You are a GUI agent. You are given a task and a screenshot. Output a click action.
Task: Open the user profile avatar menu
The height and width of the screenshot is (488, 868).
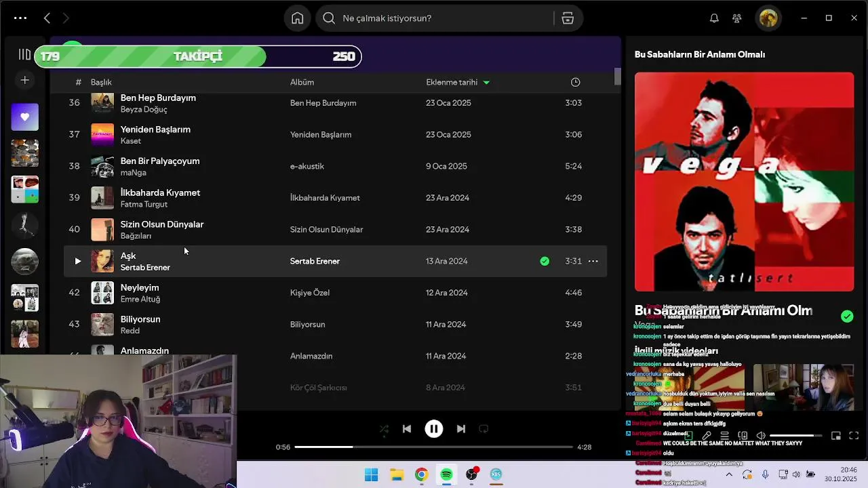click(768, 18)
